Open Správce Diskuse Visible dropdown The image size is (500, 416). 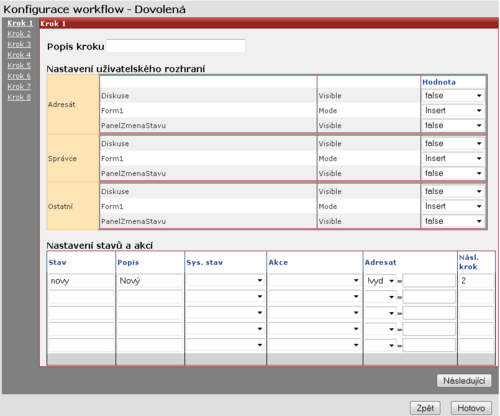(453, 143)
